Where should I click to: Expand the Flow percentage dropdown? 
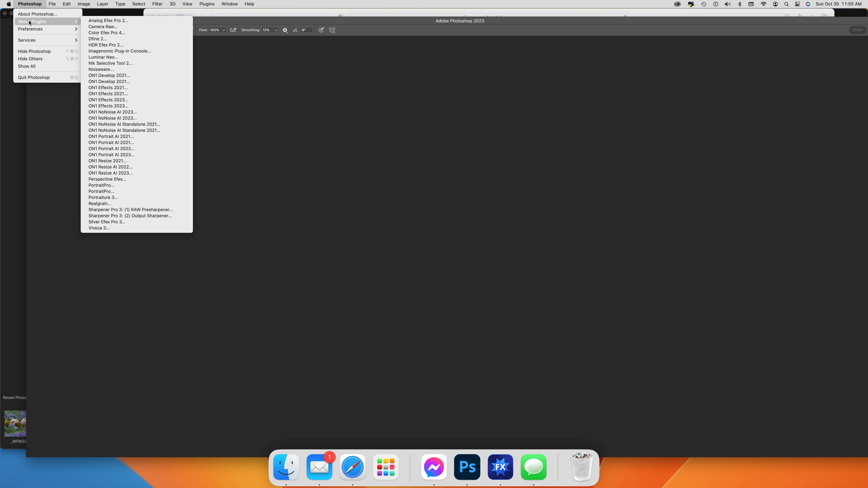coord(224,30)
